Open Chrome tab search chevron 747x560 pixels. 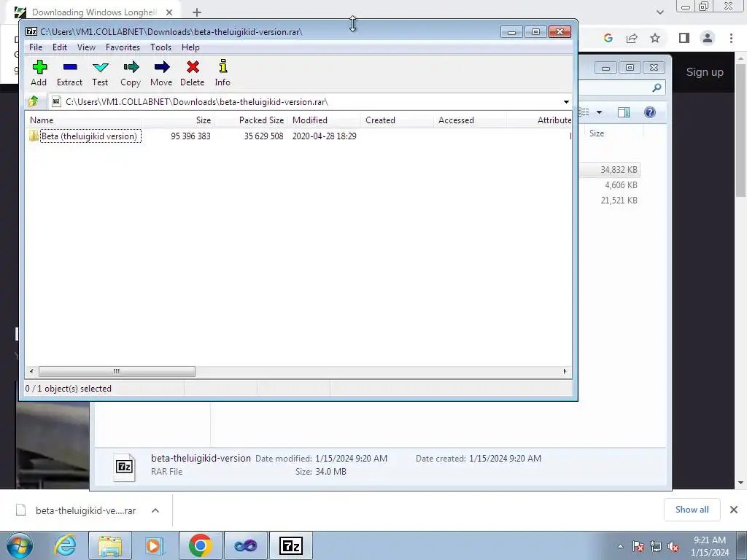point(659,12)
